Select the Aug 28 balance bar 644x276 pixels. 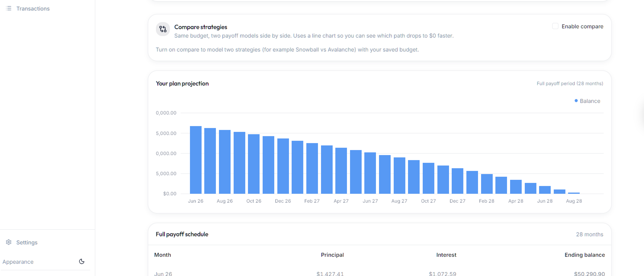tap(574, 193)
